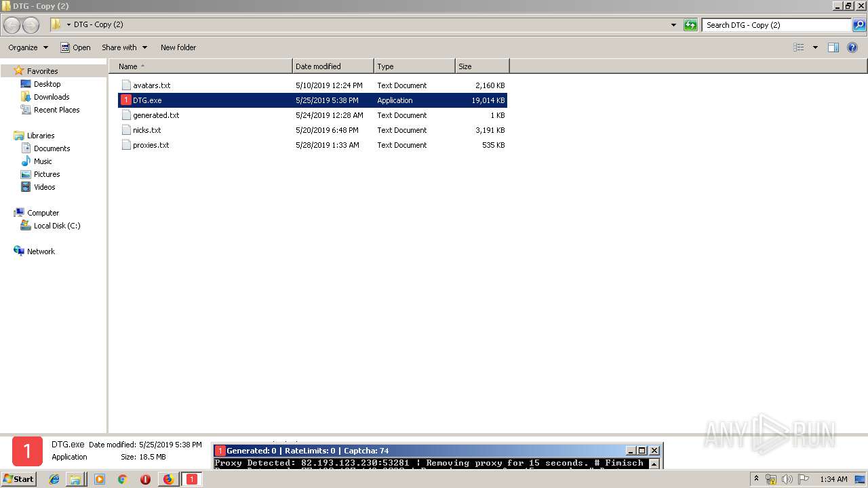
Task: Sort by Type column header
Action: (x=414, y=66)
